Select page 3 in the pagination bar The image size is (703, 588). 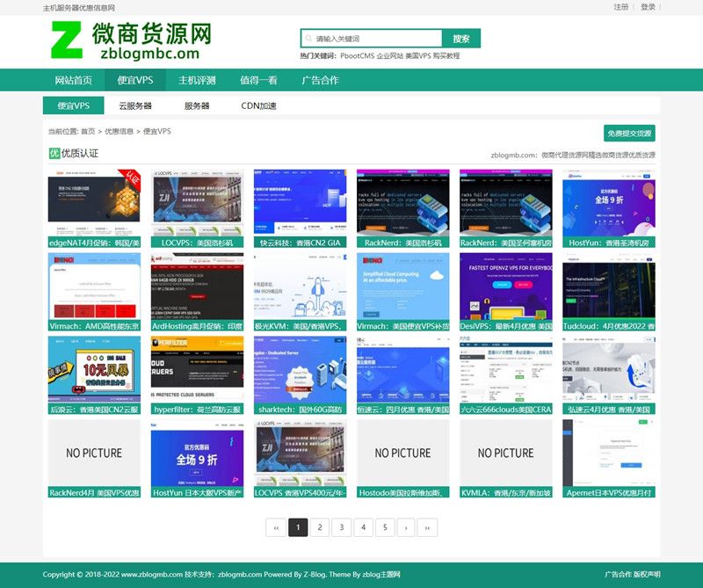[x=341, y=527]
